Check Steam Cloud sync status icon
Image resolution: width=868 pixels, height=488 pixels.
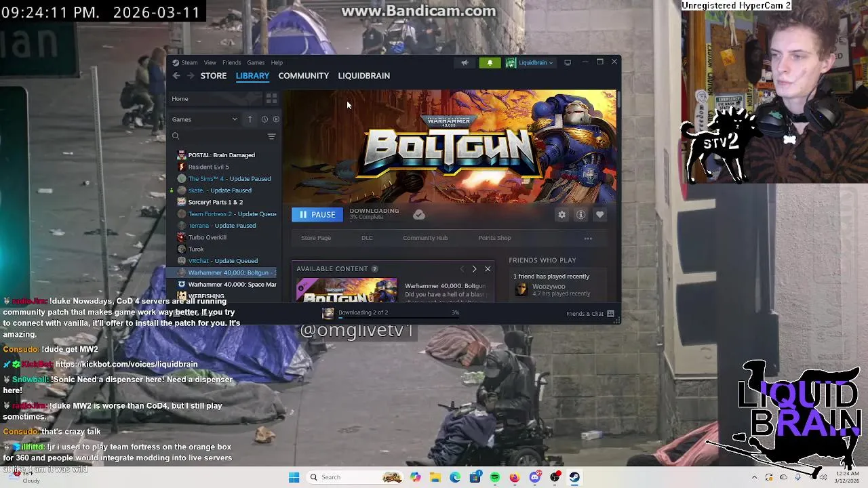[418, 215]
